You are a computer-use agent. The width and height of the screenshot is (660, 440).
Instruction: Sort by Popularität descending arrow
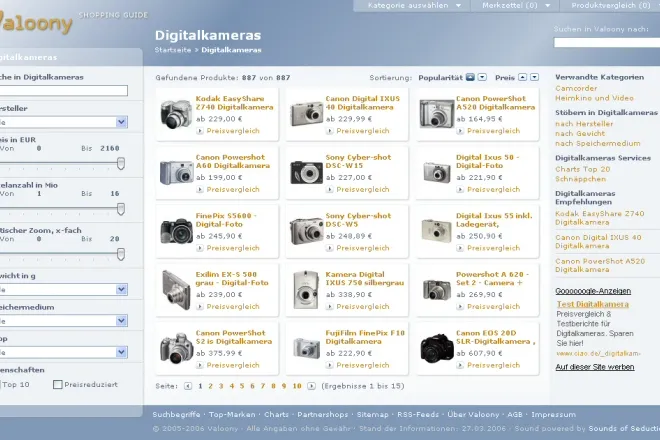click(x=482, y=77)
